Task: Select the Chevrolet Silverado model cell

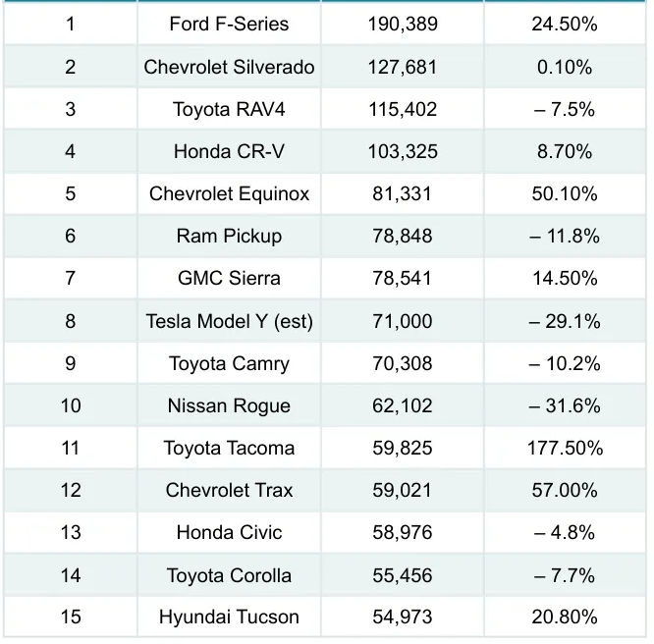Action: 229,67
